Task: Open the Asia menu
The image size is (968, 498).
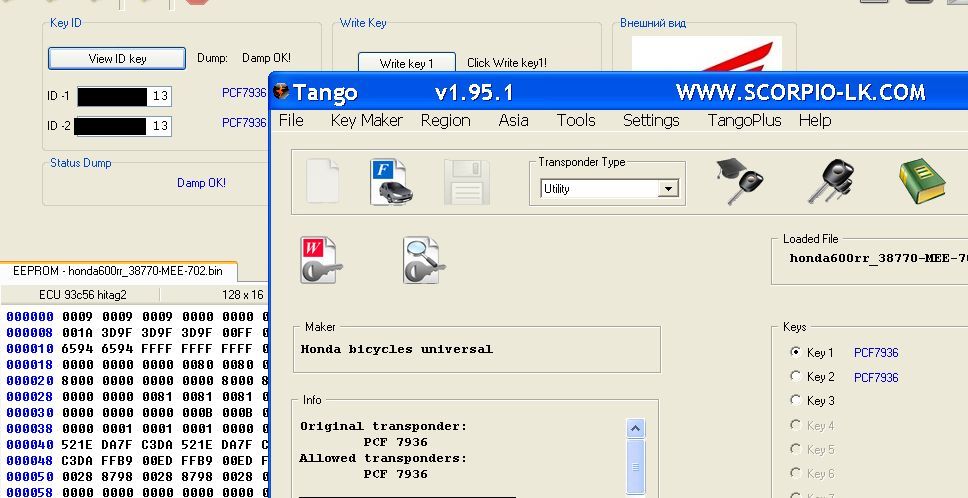Action: pyautogui.click(x=513, y=120)
